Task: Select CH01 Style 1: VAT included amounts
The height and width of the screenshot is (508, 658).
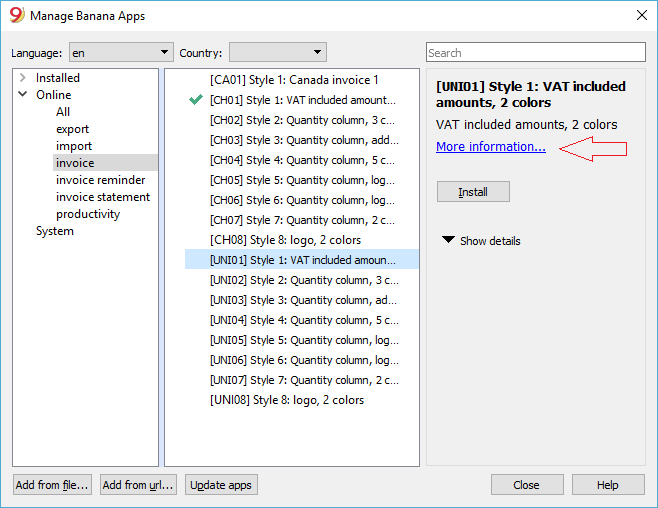Action: [303, 100]
